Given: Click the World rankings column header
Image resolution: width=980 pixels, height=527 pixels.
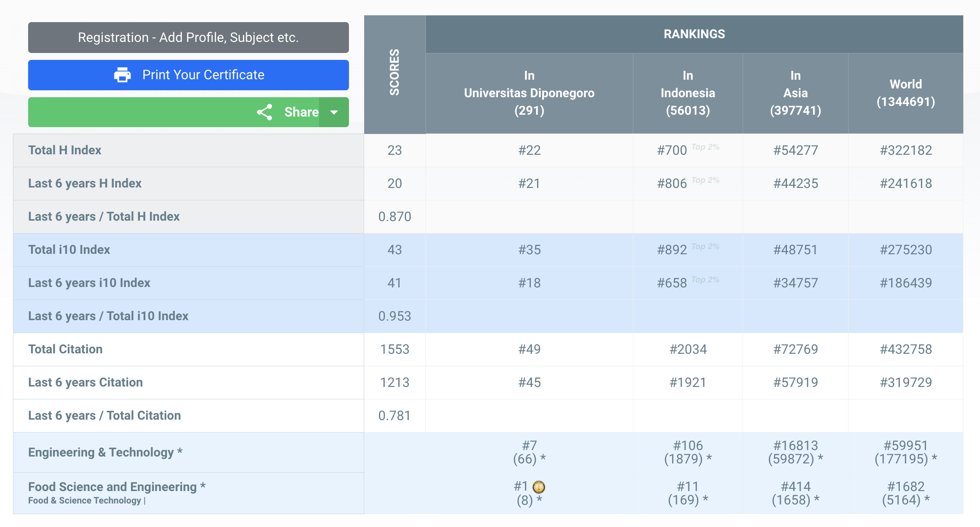Looking at the screenshot, I should 905,93.
